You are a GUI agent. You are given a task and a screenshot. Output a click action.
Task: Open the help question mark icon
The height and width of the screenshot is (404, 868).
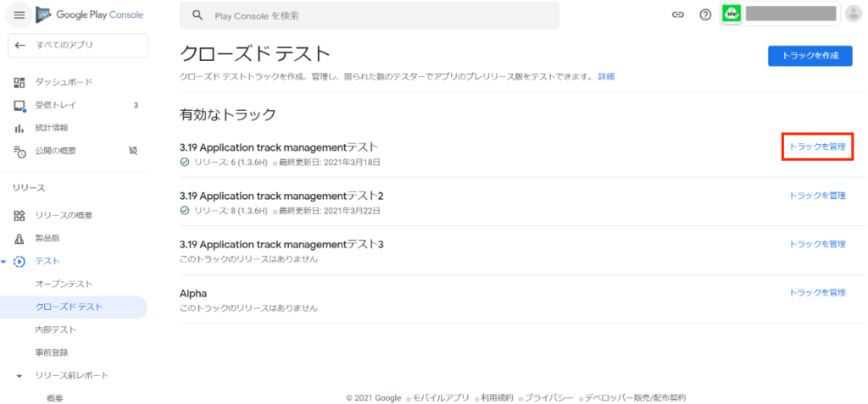coord(705,15)
